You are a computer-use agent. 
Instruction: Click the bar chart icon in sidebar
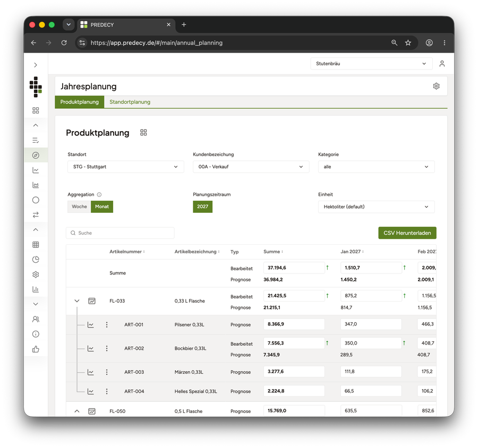point(36,289)
